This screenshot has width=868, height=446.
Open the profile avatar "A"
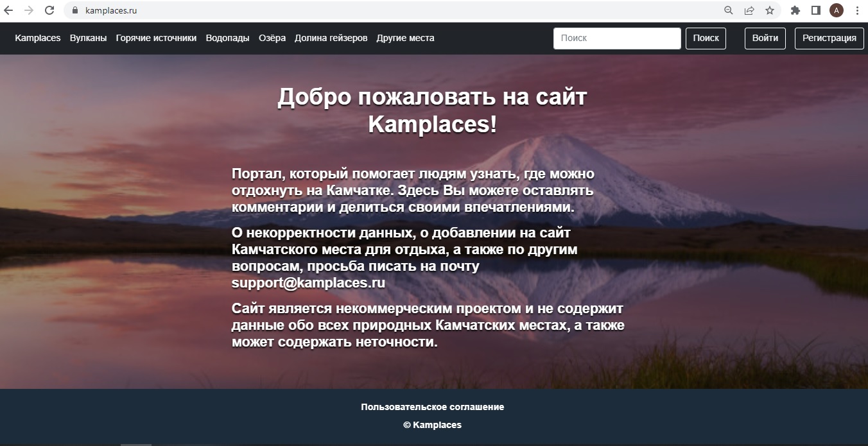[837, 10]
